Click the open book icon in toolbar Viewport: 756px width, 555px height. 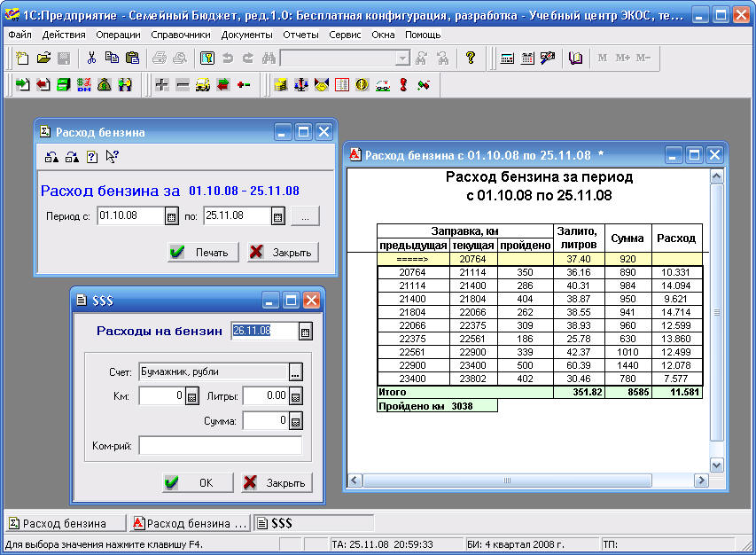(576, 58)
